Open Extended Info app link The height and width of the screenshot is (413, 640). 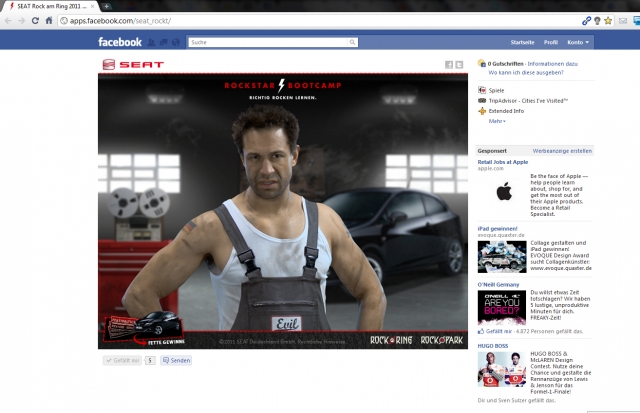point(506,111)
